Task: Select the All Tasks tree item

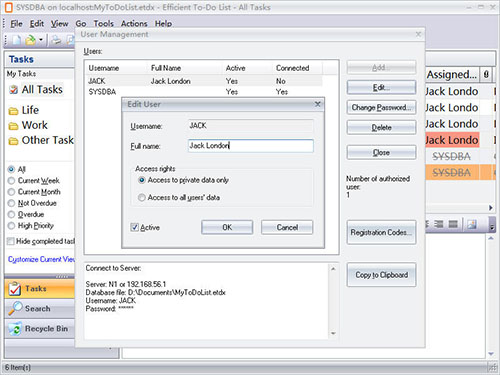Action: coord(42,89)
